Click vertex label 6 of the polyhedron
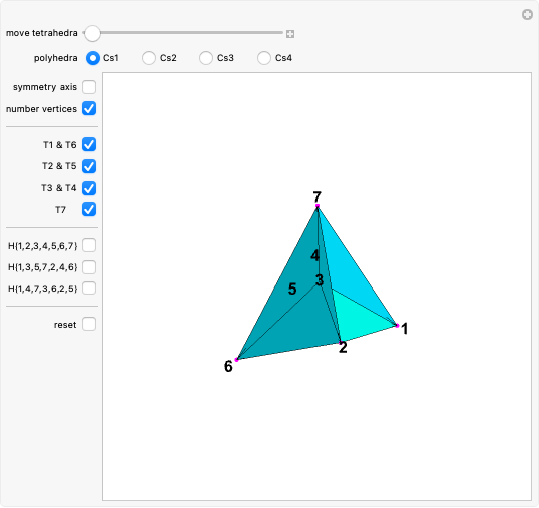 228,366
